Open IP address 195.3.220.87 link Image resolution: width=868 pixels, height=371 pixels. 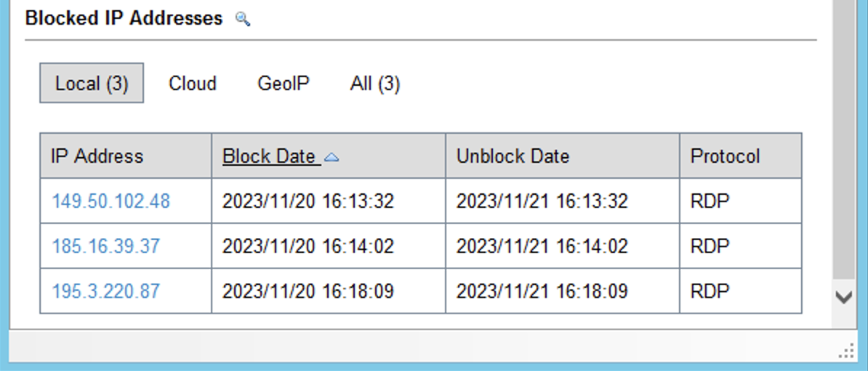[x=105, y=292]
